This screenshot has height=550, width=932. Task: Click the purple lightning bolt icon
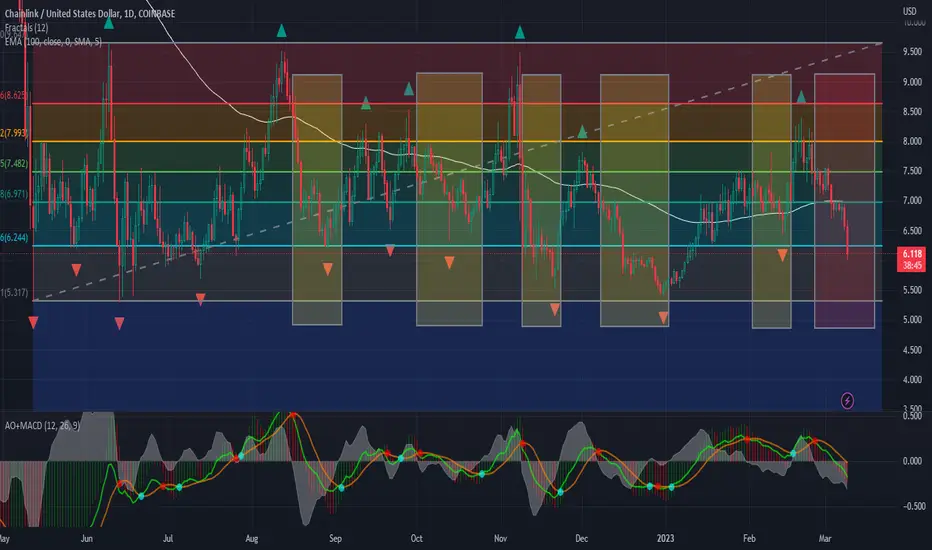coord(847,401)
